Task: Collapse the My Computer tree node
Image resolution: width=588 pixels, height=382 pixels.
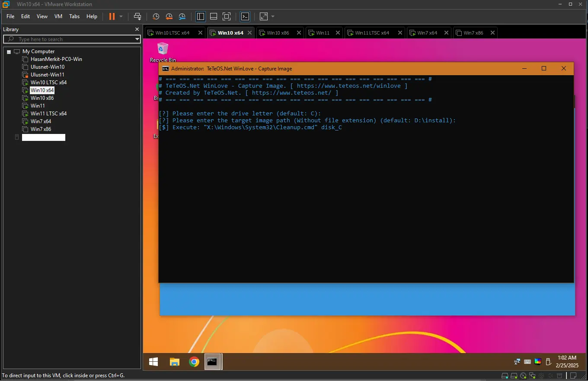Action: pyautogui.click(x=9, y=51)
